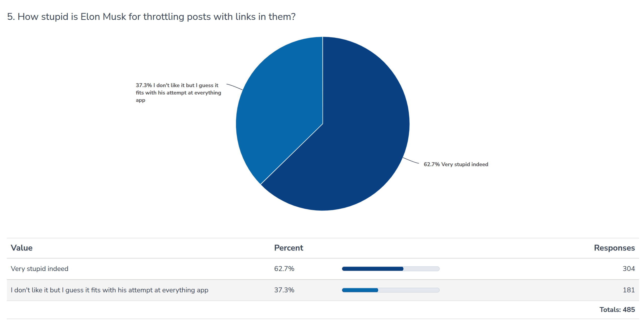
Task: Click the 181 responses count
Action: (628, 290)
